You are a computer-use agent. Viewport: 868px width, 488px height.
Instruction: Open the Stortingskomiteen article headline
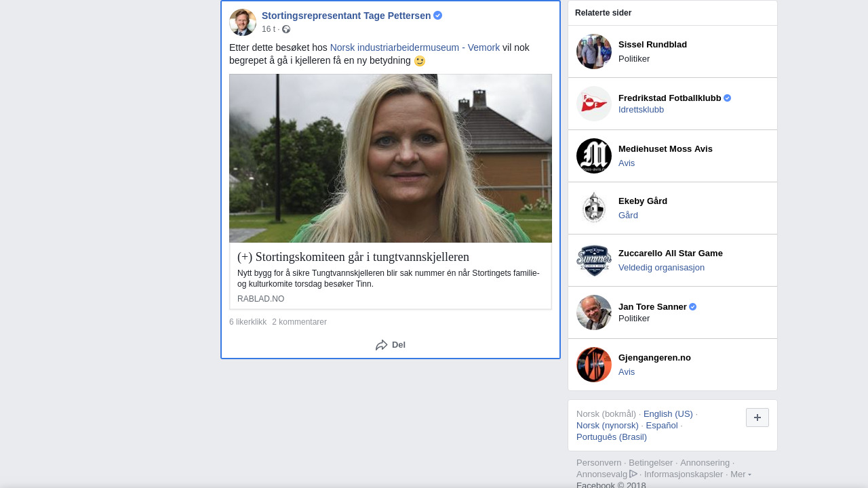coord(353,257)
